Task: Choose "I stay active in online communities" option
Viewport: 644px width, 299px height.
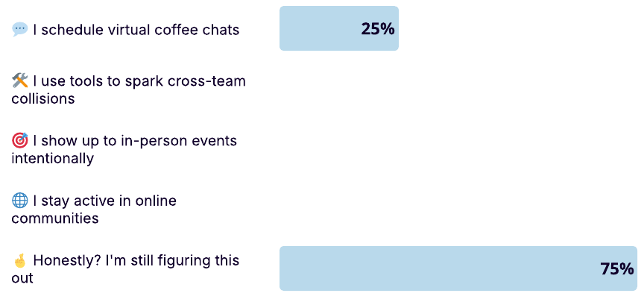Action: click(94, 210)
